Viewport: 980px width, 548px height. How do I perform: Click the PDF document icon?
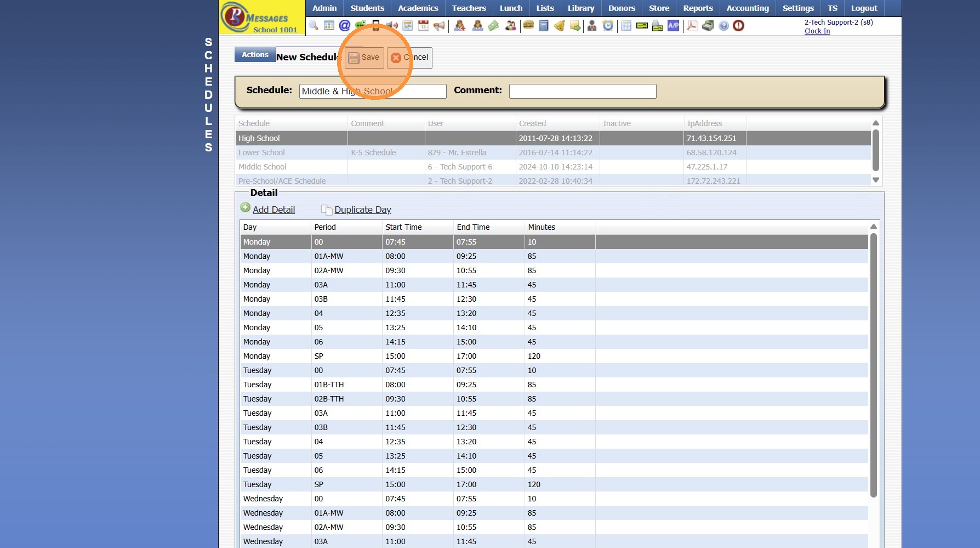(692, 26)
